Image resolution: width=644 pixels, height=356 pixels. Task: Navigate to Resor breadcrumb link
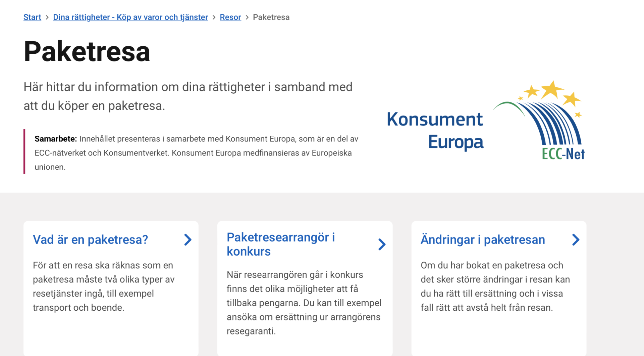(230, 17)
